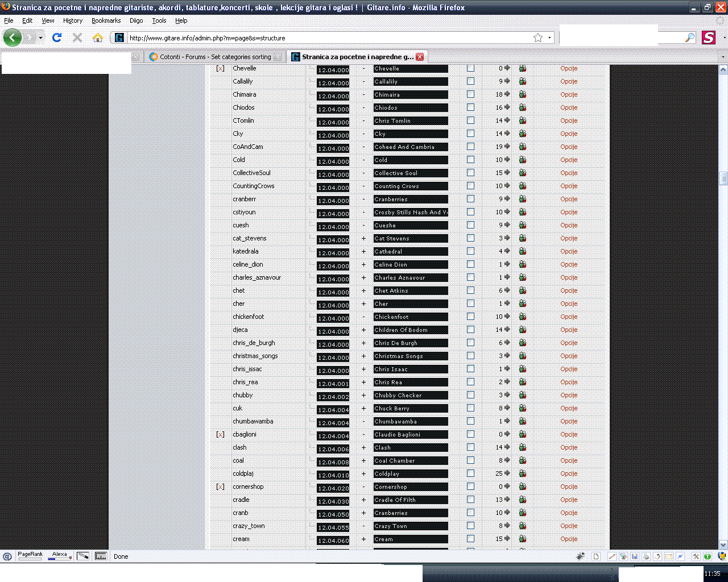Image resolution: width=728 pixels, height=582 pixels.
Task: Click the search magnifier icon
Action: (690, 38)
